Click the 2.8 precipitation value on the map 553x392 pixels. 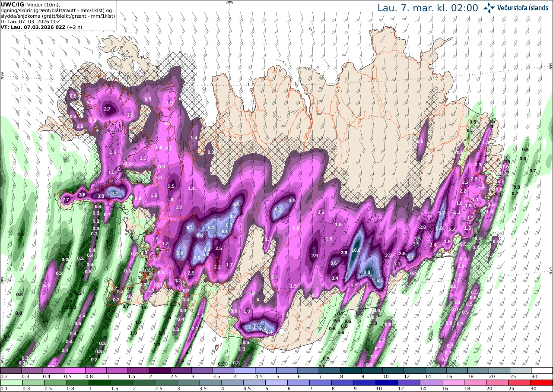click(423, 227)
